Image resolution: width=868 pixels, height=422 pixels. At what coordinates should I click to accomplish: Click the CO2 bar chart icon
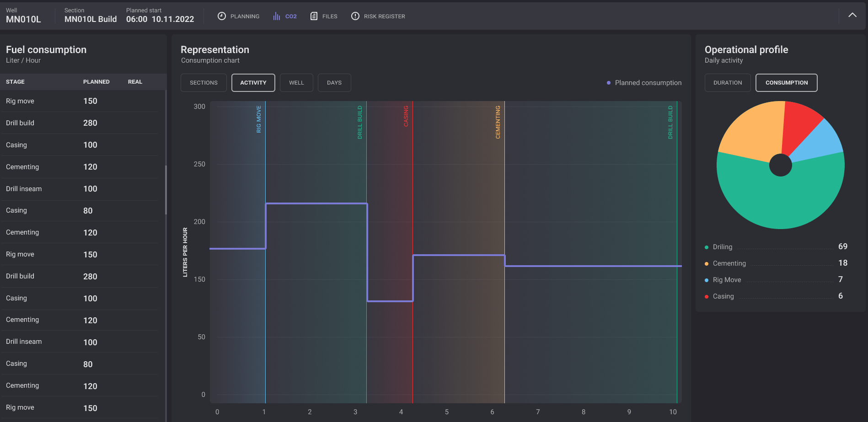277,16
